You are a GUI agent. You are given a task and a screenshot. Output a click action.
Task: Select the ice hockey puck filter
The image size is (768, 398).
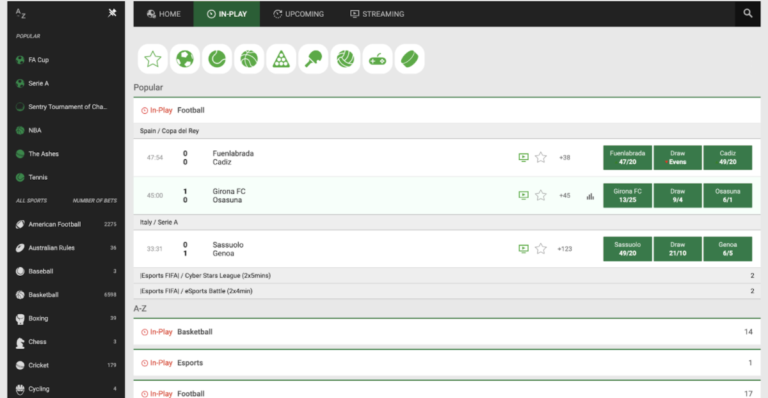point(409,59)
